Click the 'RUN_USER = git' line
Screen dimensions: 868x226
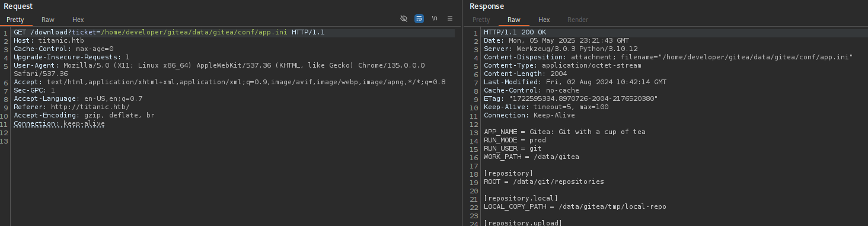coord(513,148)
